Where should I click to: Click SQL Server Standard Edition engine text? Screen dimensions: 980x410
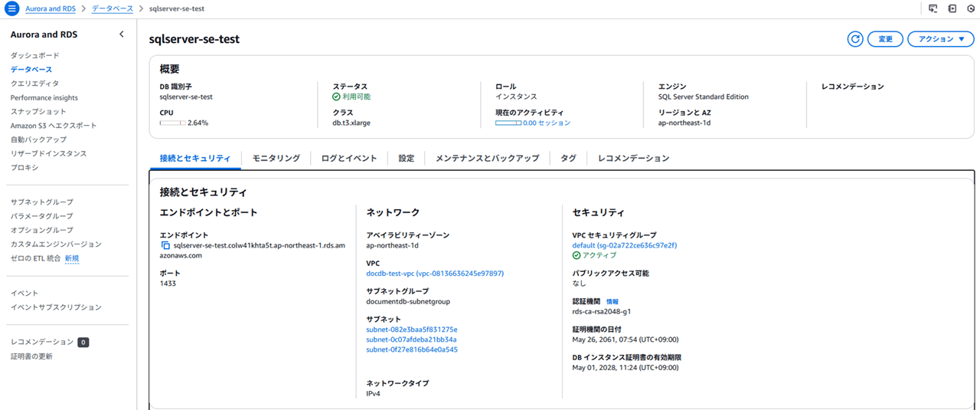704,97
